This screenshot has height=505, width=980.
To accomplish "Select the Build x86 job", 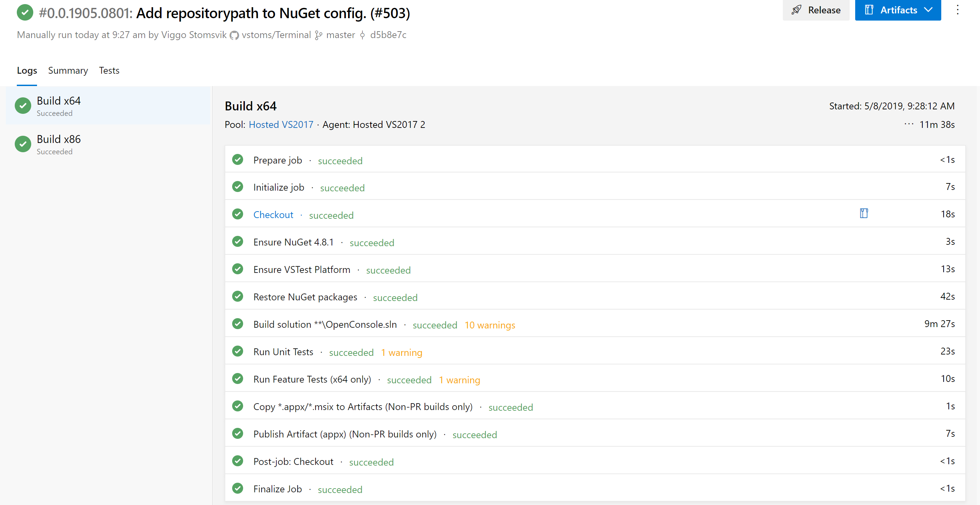I will [108, 144].
